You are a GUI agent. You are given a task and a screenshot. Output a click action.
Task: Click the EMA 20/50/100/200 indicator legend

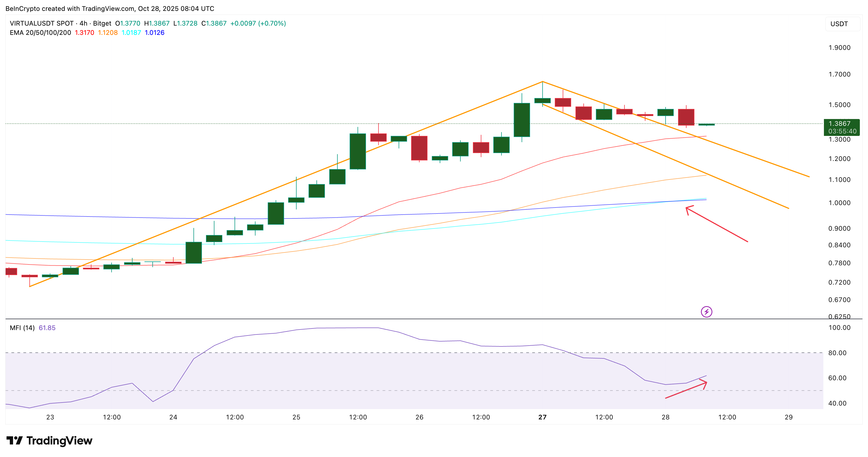click(x=41, y=33)
